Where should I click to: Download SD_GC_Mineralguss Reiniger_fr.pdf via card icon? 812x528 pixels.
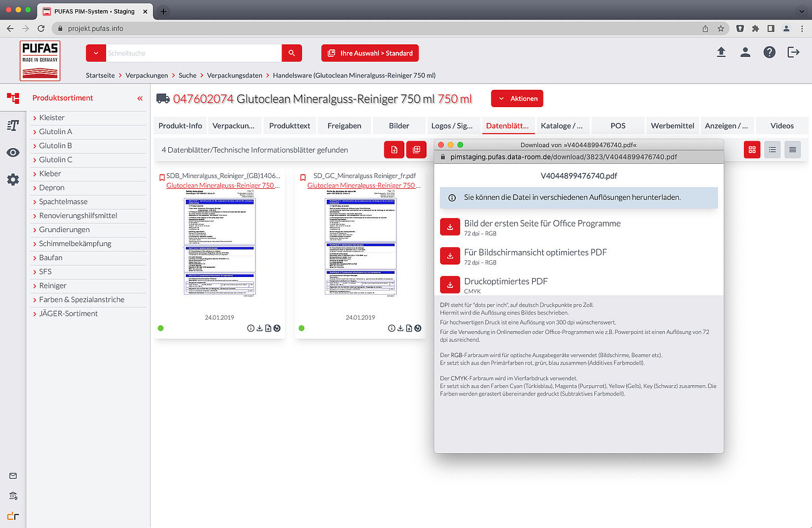click(x=400, y=328)
